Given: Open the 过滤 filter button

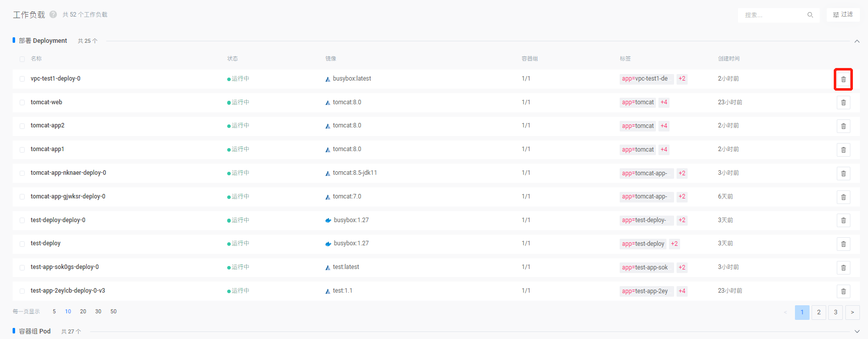Looking at the screenshot, I should (x=843, y=15).
